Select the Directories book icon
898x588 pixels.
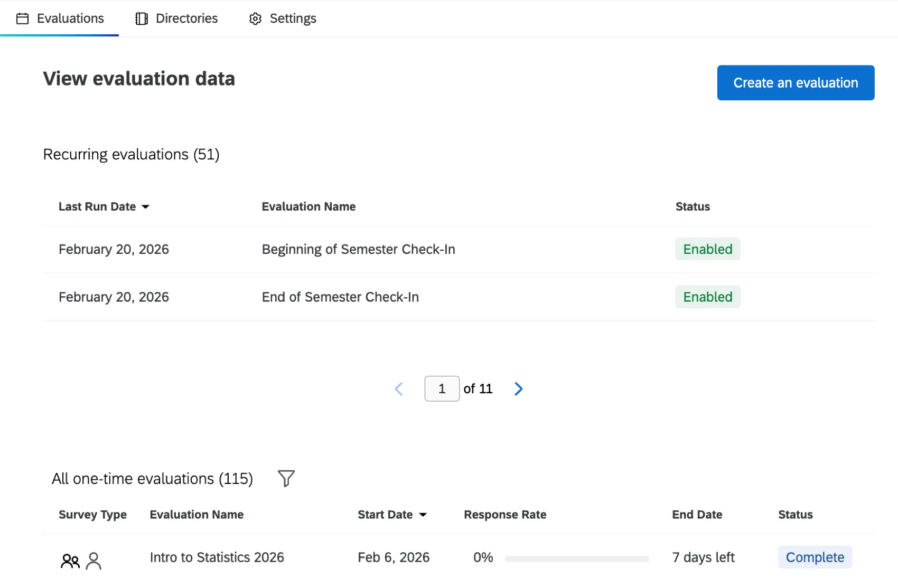pos(141,18)
